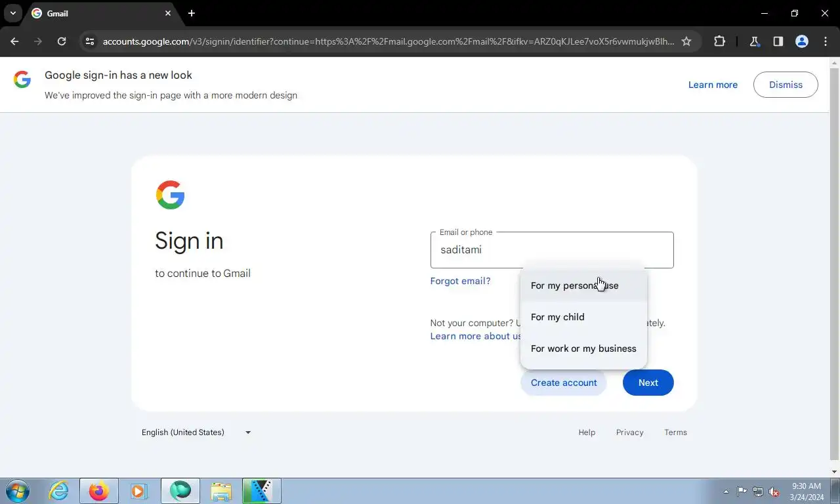Choose For my personal use
This screenshot has height=504, width=840.
click(x=583, y=285)
